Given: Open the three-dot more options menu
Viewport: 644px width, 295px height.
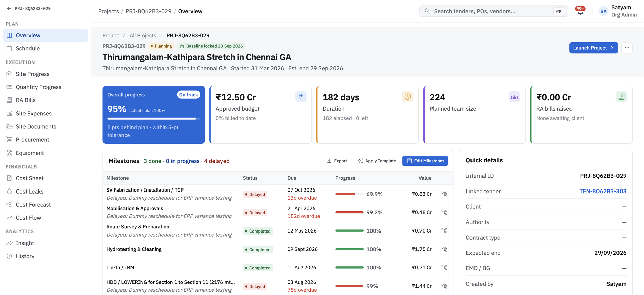Looking at the screenshot, I should point(627,48).
